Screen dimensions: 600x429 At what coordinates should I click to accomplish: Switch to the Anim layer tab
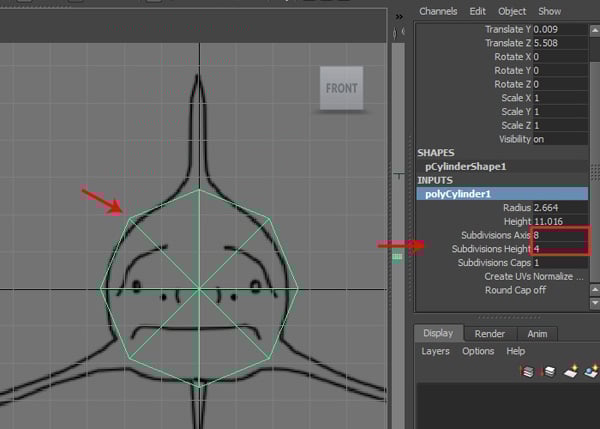(537, 334)
